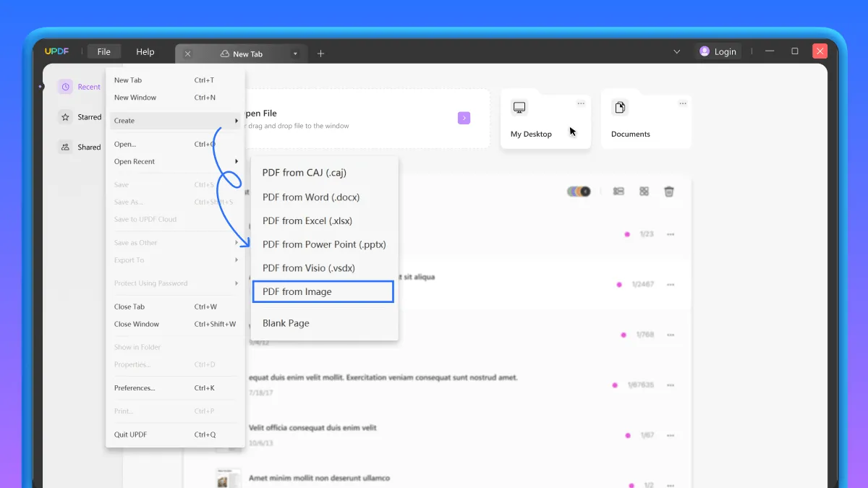Screen dimensions: 868x488
Task: Switch to grid view of recent files
Action: pos(642,191)
